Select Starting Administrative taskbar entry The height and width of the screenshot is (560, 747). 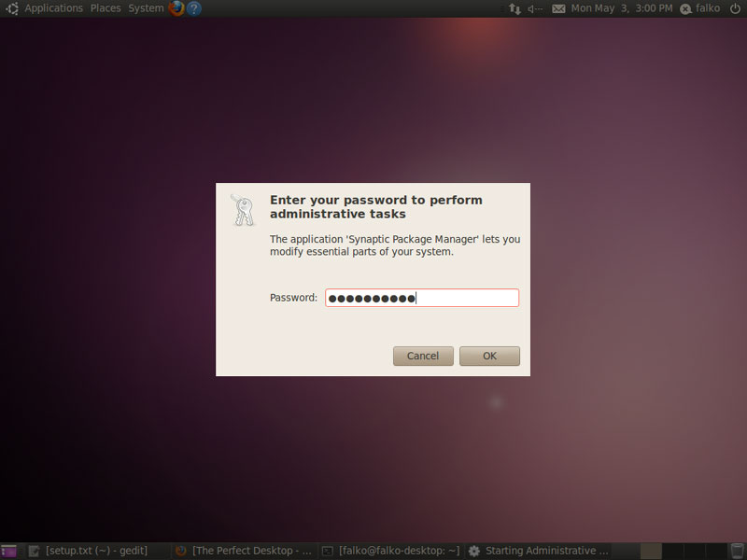click(539, 551)
